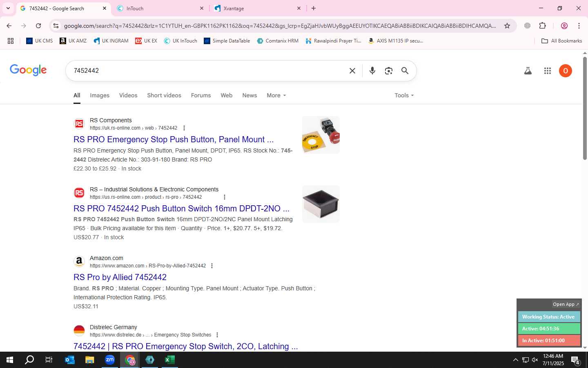Open the Chrome Extensions puzzle icon

[x=543, y=26]
